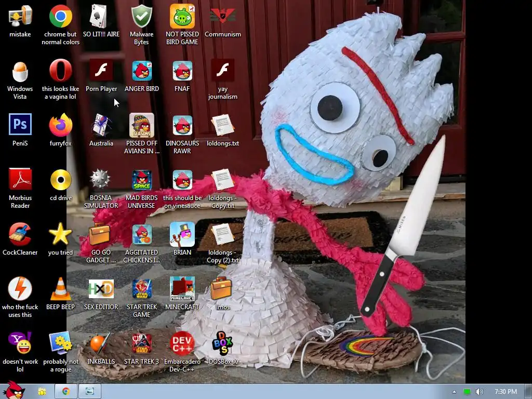
Task: Open 'who the fuck uses this' lightning icon
Action: [x=20, y=288]
